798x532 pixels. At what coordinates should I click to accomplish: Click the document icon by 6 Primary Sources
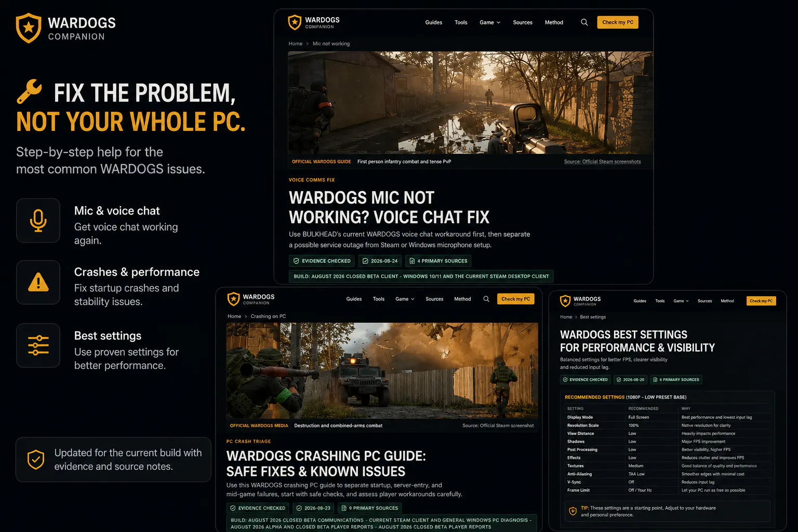click(x=655, y=380)
